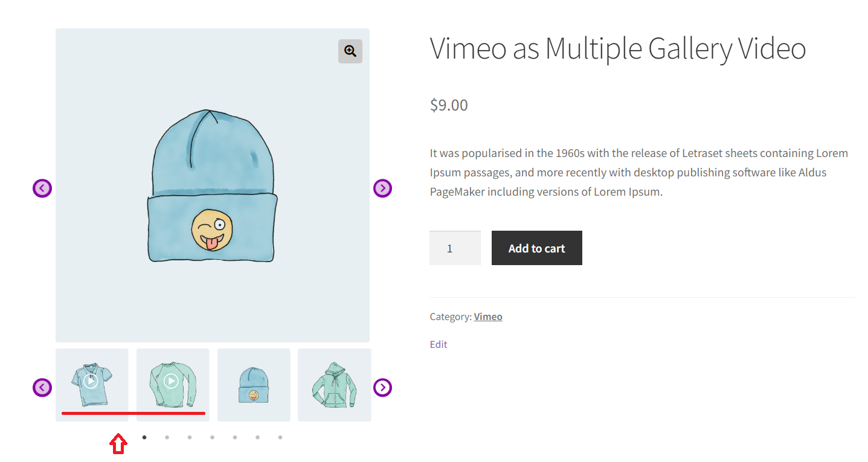Click the right arrow on the main gallery image

pos(382,188)
